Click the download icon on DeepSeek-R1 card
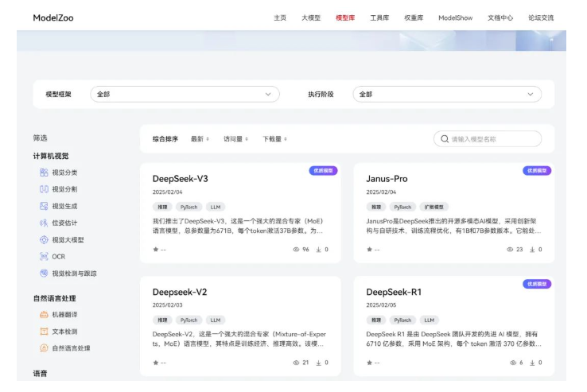 (532, 363)
